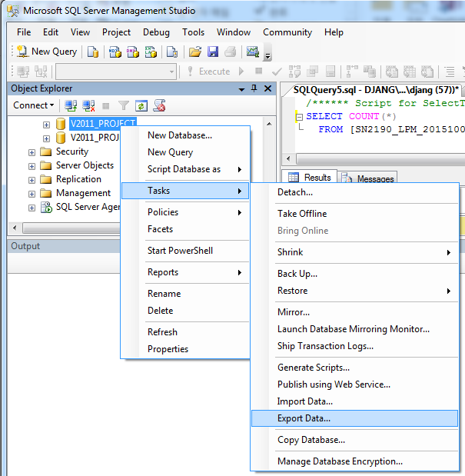Click the Refresh icon in Object Explorer
The width and height of the screenshot is (465, 476).
141,105
